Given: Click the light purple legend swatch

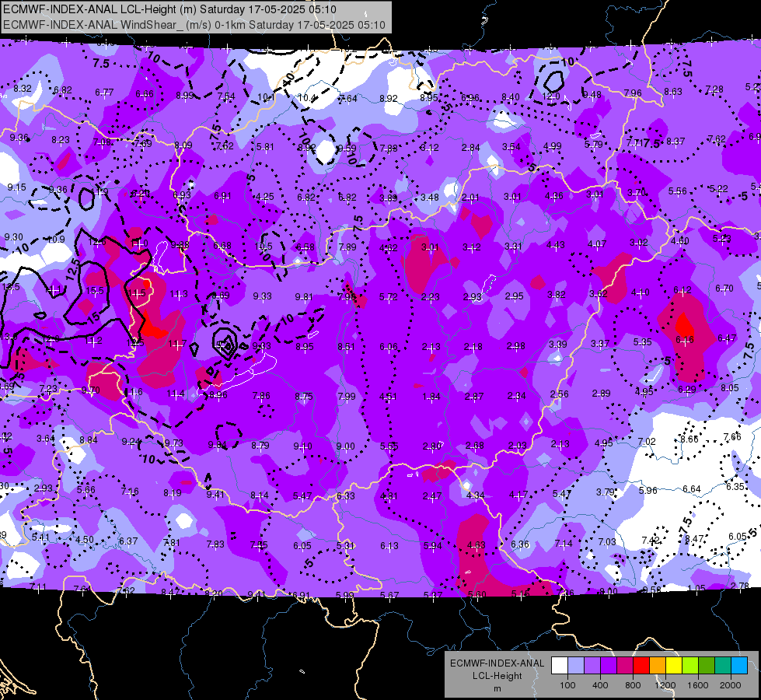Looking at the screenshot, I should 592,665.
